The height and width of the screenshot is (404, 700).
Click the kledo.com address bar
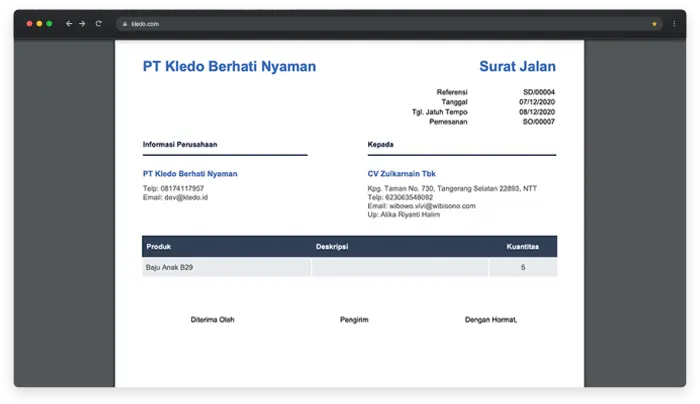pos(389,24)
